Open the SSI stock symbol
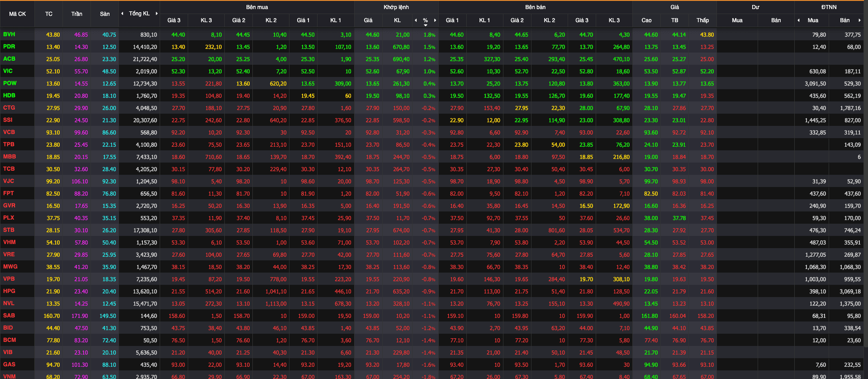 [8, 120]
